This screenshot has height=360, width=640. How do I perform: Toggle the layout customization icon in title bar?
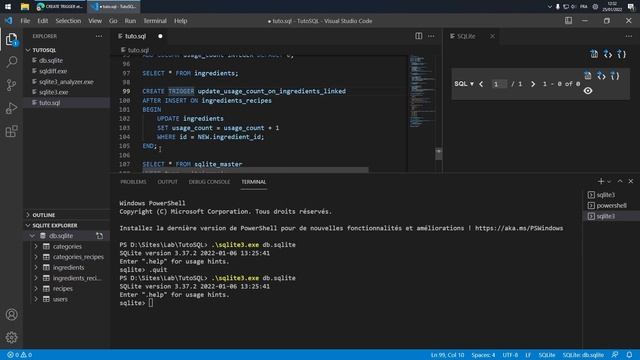coord(568,21)
